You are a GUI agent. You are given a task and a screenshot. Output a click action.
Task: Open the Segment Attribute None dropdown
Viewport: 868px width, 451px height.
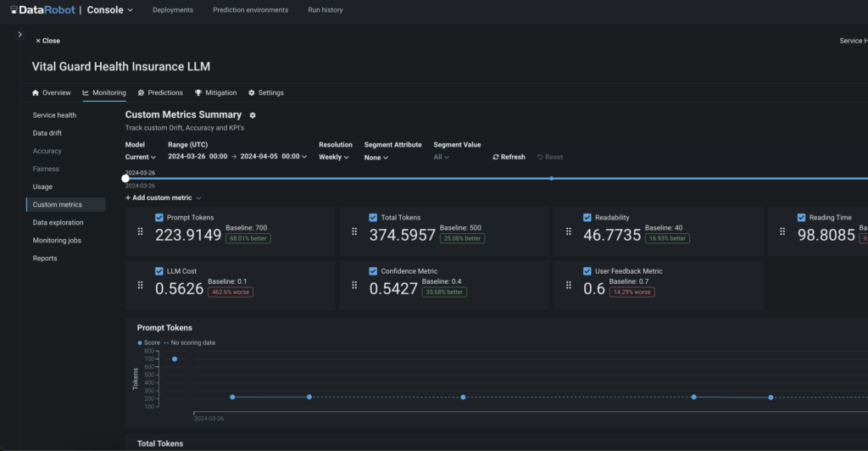click(376, 158)
